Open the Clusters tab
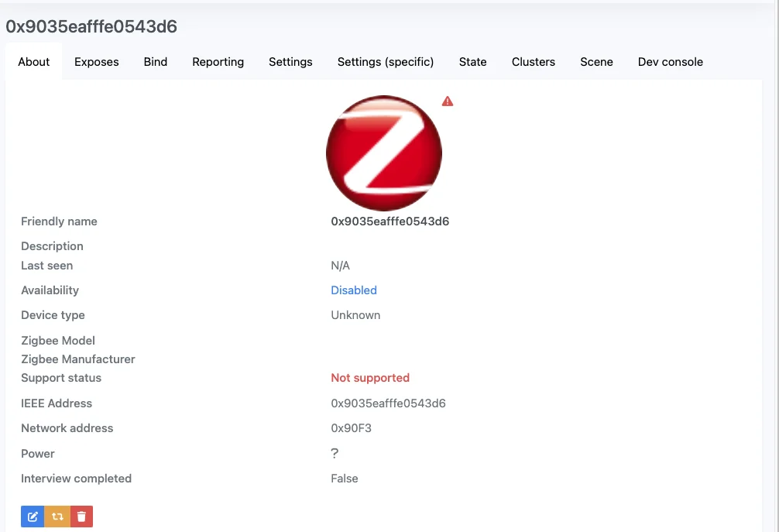Image resolution: width=779 pixels, height=532 pixels. [x=533, y=62]
